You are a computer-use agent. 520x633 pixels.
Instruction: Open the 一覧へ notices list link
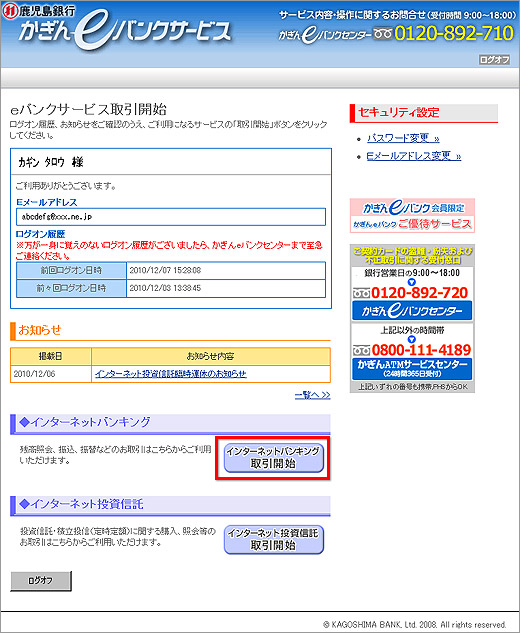(x=312, y=395)
